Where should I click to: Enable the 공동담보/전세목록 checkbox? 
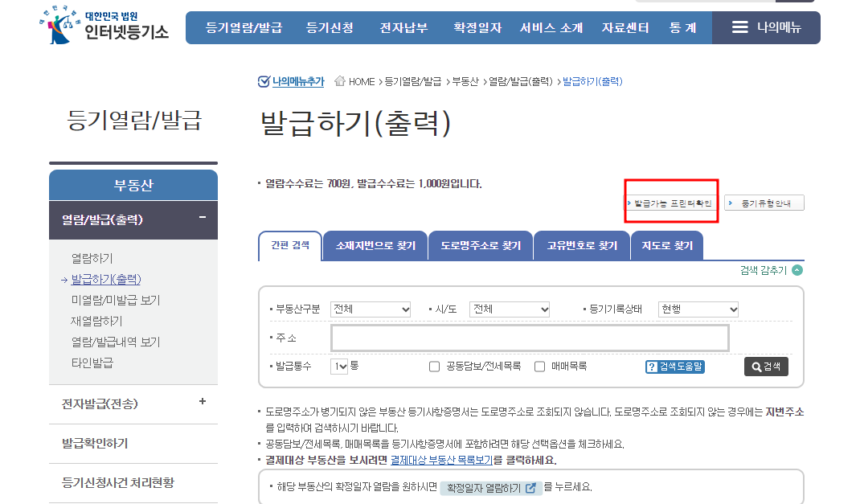pos(434,367)
